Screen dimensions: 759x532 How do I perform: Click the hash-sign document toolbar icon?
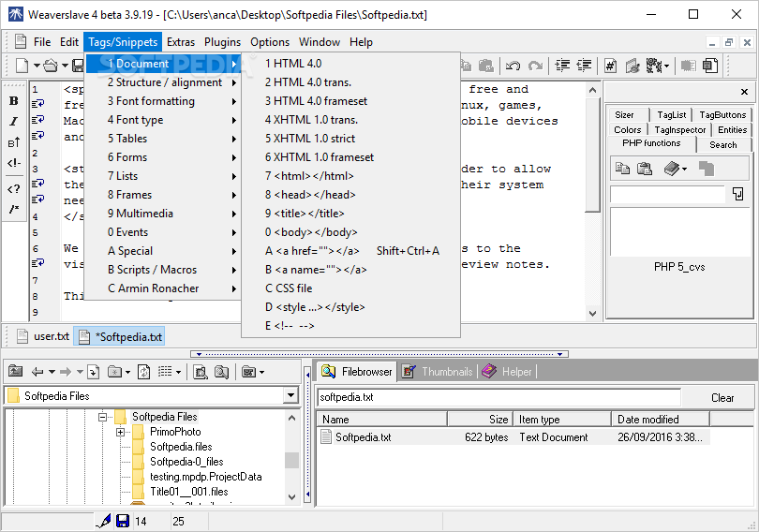click(610, 66)
